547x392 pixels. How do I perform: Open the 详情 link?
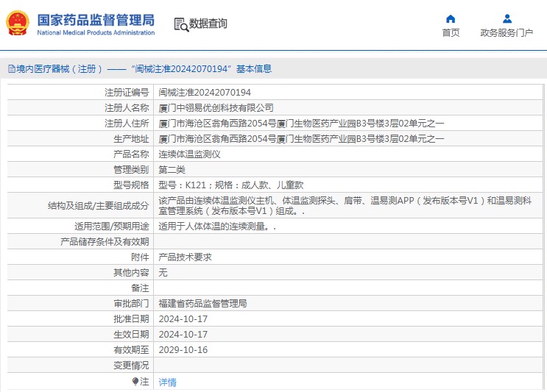167,382
